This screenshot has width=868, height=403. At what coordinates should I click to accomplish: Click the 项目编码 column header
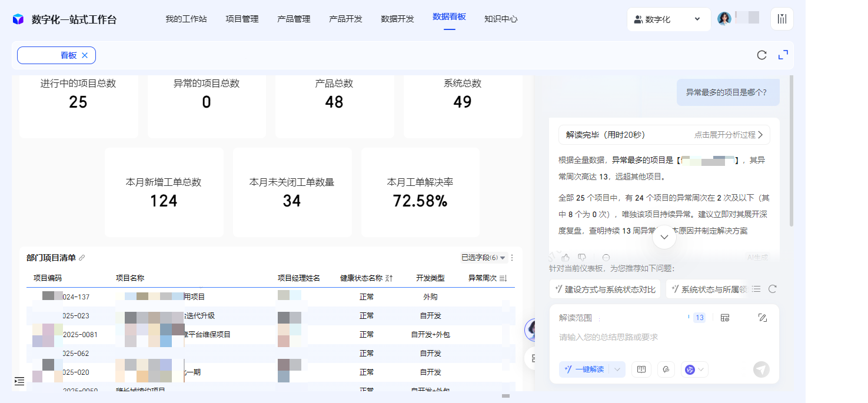click(x=48, y=278)
